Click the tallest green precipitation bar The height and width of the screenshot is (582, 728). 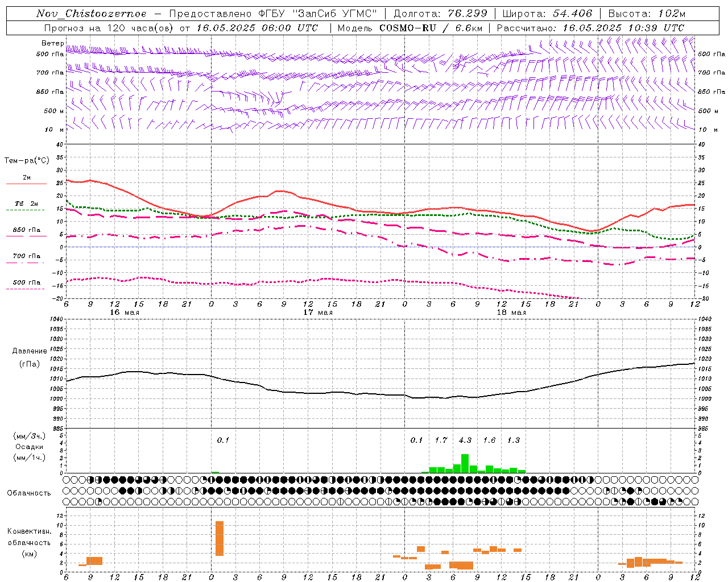coord(465,464)
